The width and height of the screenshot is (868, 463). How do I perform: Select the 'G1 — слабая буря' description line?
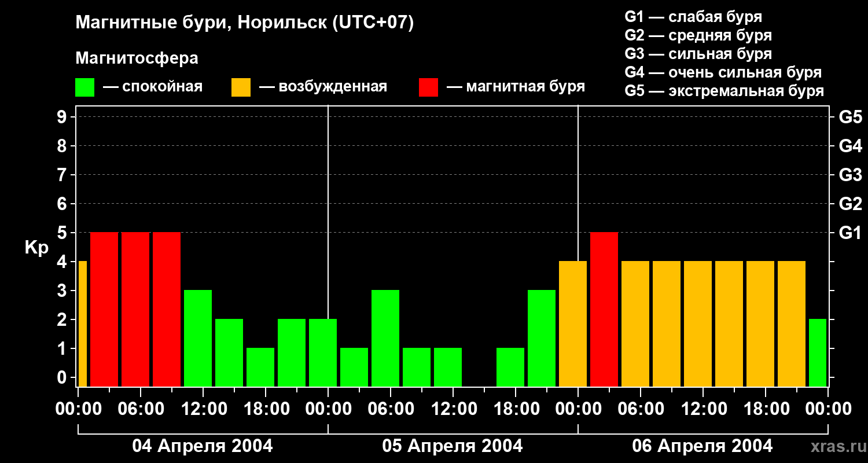point(693,17)
